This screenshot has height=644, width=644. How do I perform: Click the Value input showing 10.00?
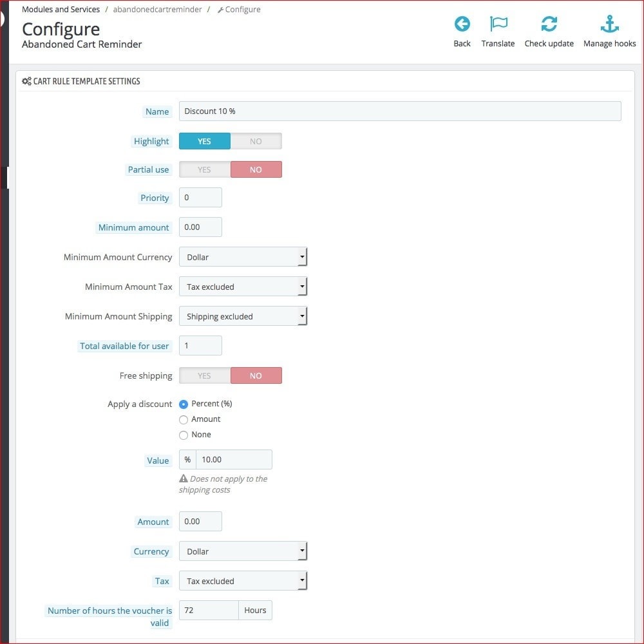[x=234, y=460]
